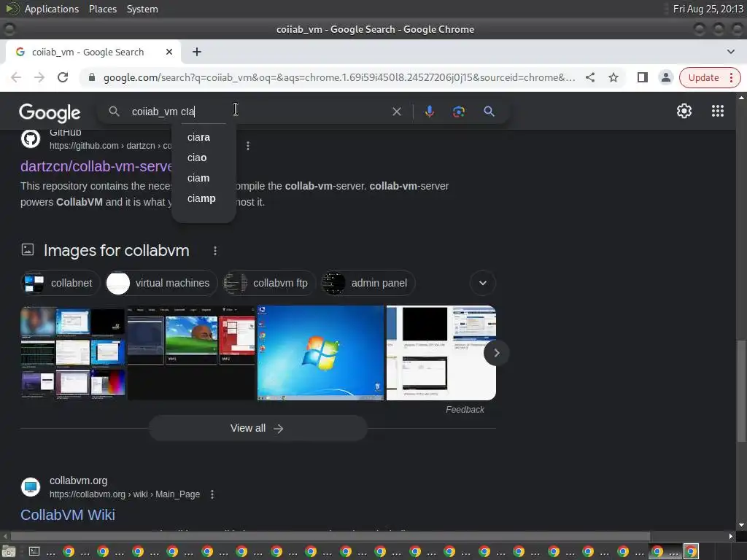The image size is (747, 560).
Task: Expand more image filter chips
Action: point(483,283)
